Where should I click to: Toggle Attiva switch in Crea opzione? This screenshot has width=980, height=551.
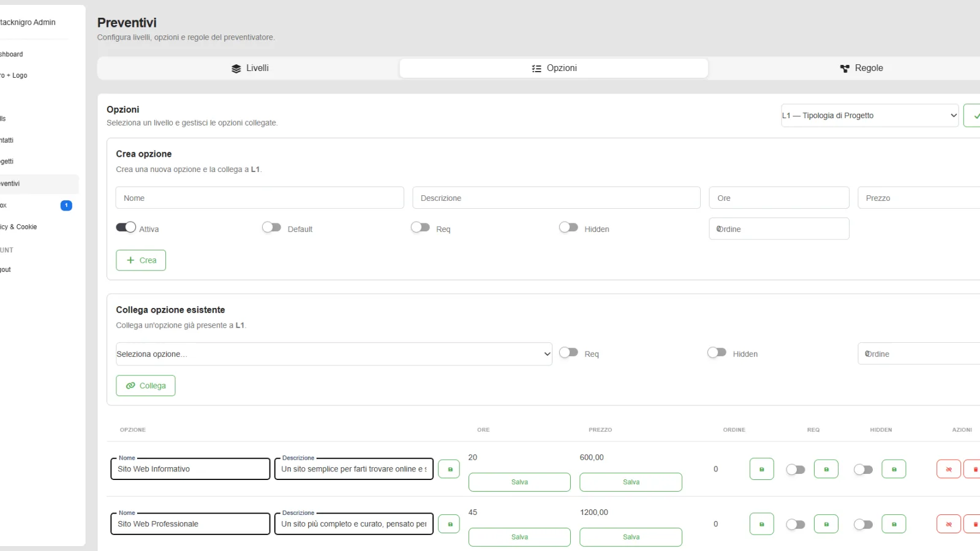click(x=126, y=227)
